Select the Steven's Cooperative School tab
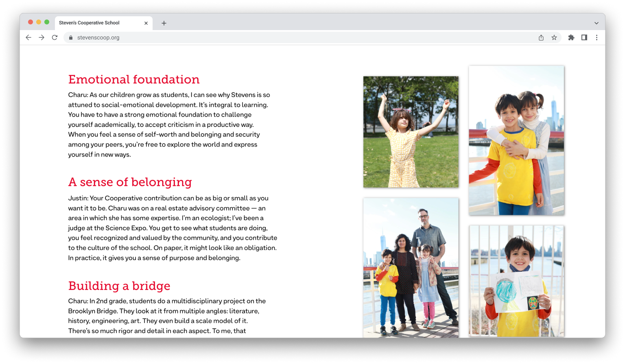 [x=104, y=23]
